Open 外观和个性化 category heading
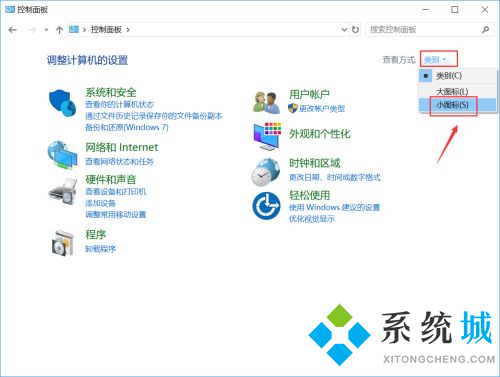 pos(320,134)
